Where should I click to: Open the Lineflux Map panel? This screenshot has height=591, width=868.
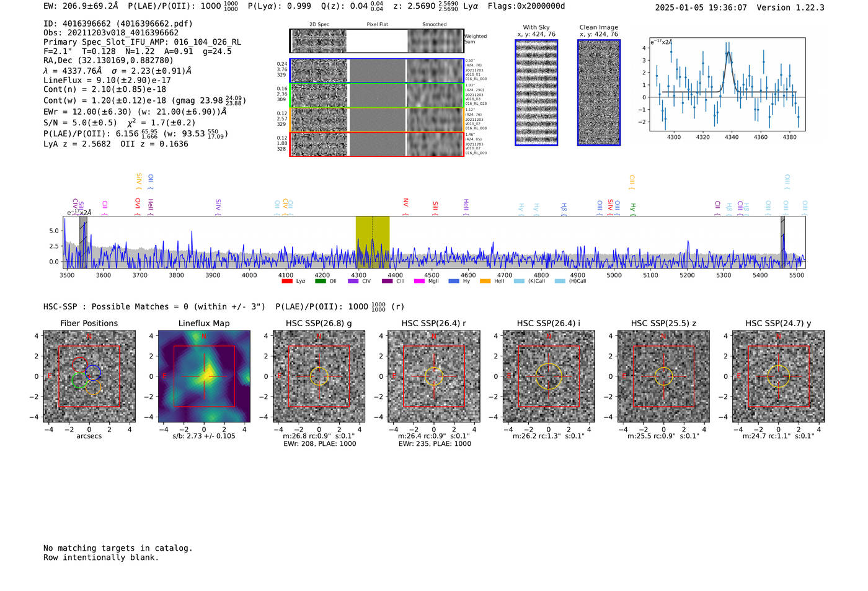[204, 376]
